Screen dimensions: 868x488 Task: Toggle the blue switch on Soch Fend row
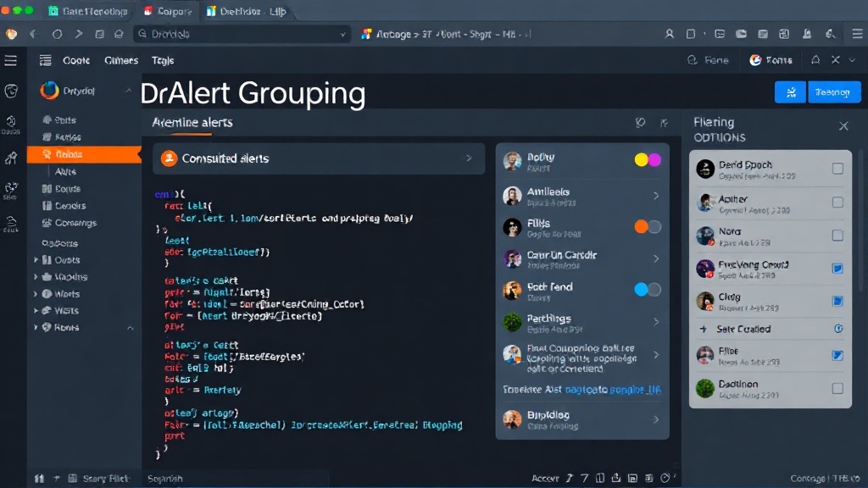point(648,290)
